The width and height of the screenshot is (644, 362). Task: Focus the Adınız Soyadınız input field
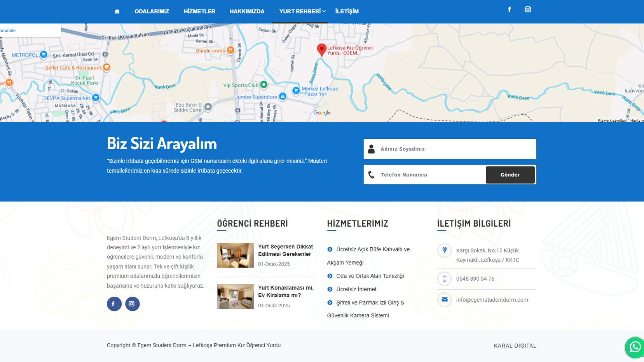[456, 149]
